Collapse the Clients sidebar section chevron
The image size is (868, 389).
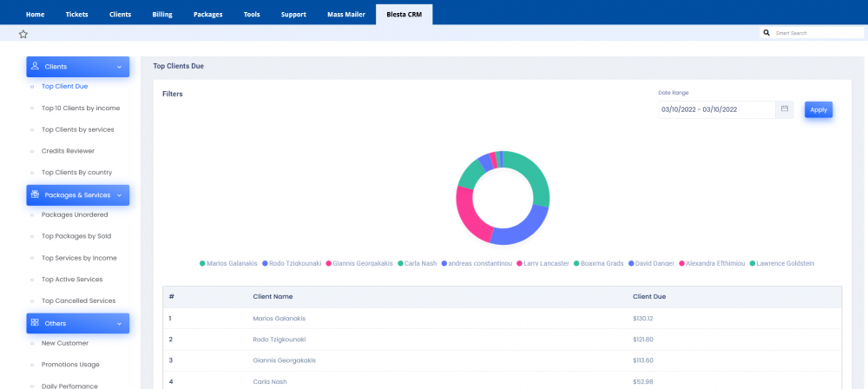tap(120, 67)
